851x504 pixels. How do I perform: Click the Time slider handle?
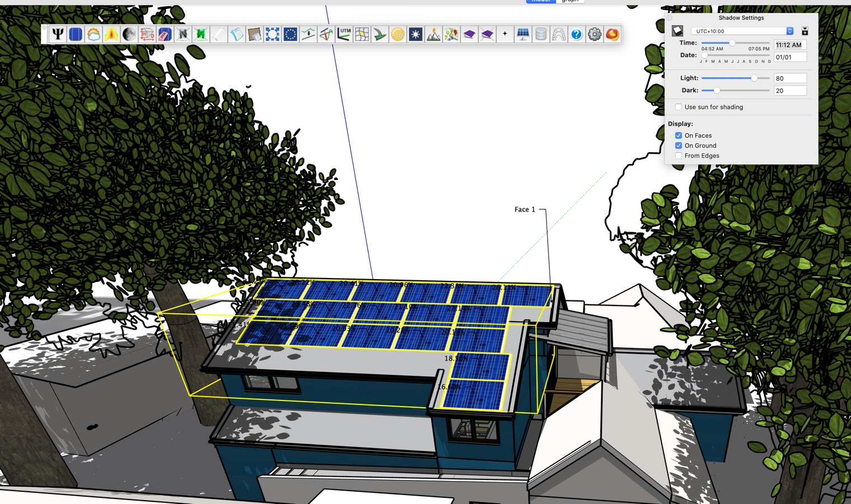pyautogui.click(x=732, y=43)
